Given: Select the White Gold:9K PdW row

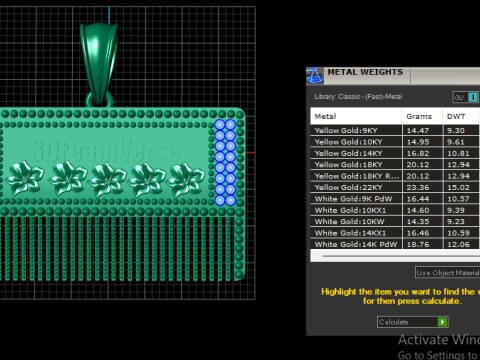Looking at the screenshot, I should (395, 199).
